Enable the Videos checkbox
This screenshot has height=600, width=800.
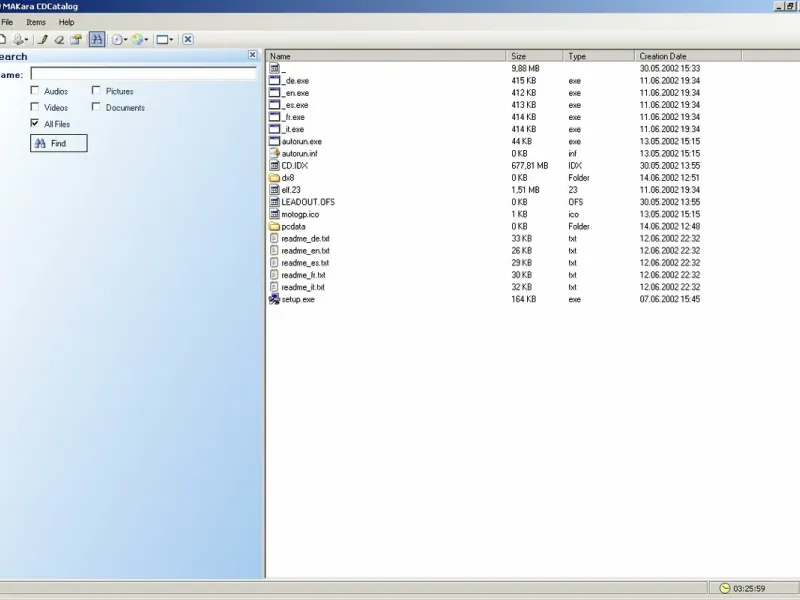tap(35, 107)
